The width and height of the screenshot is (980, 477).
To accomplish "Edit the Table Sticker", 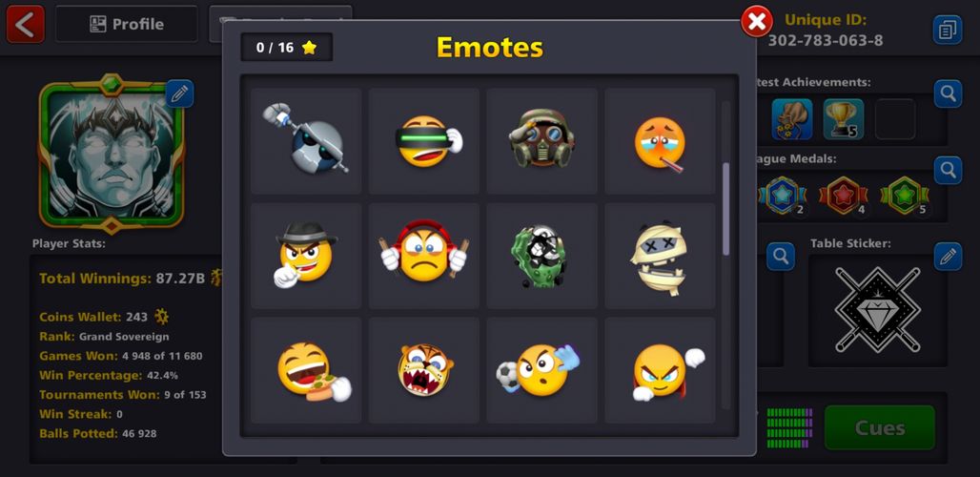I will pos(949,257).
